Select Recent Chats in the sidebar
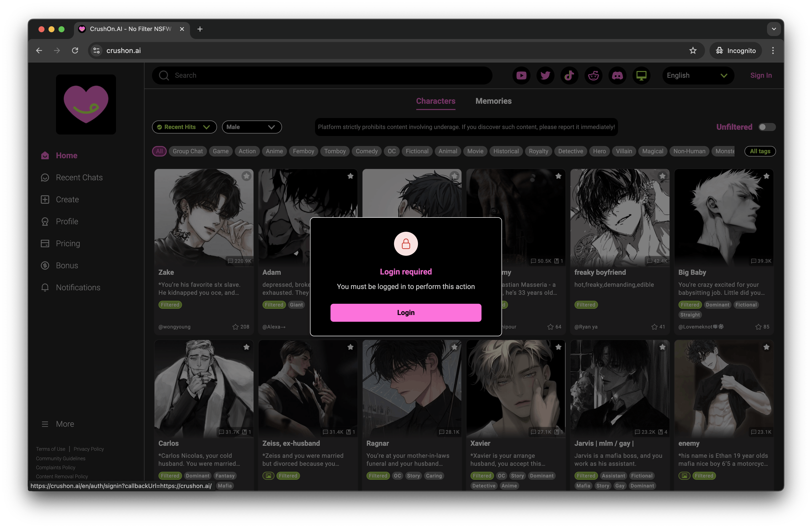This screenshot has height=528, width=812. tap(79, 177)
